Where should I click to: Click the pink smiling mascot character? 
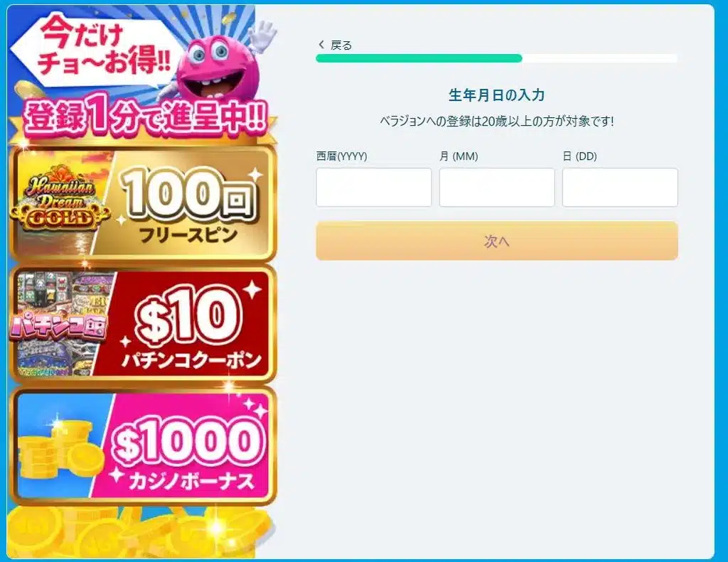click(213, 67)
